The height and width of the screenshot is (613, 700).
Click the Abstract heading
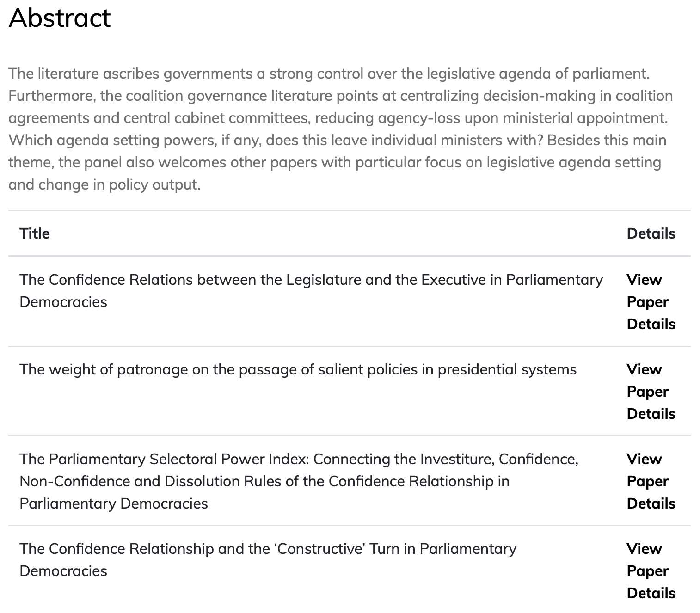(60, 18)
